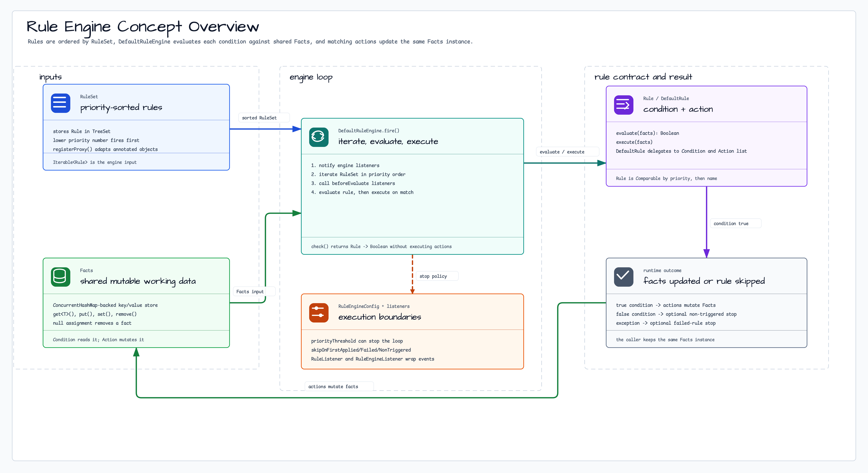
Task: Click 'exception -> optional failed-rule stop' line
Action: tap(666, 323)
